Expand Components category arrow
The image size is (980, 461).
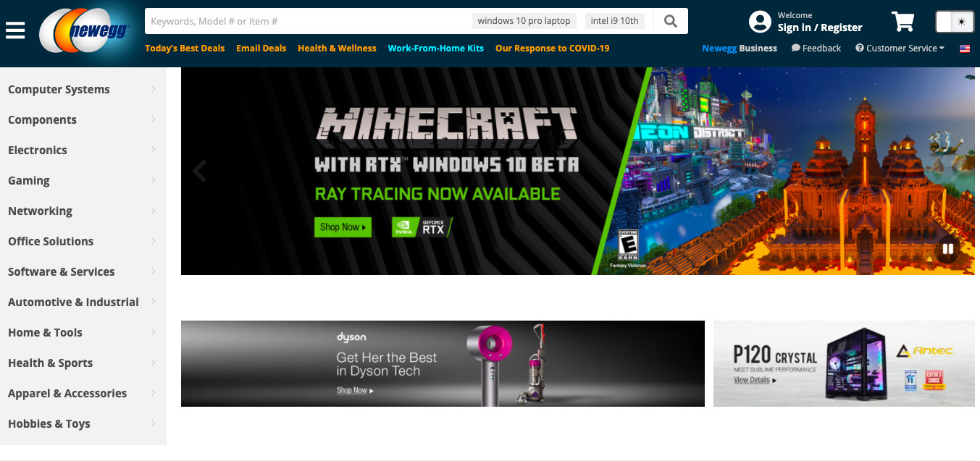tap(154, 119)
